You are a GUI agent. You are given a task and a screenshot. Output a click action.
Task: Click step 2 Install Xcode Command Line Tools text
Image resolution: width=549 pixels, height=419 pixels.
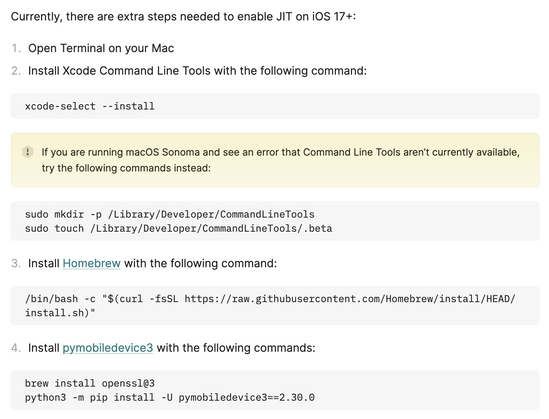[197, 71]
